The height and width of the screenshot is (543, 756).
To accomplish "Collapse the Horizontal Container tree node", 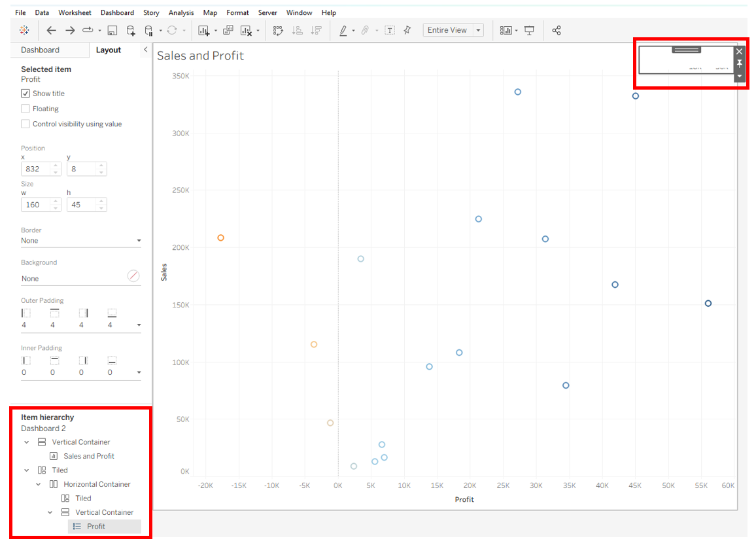I will tap(39, 484).
